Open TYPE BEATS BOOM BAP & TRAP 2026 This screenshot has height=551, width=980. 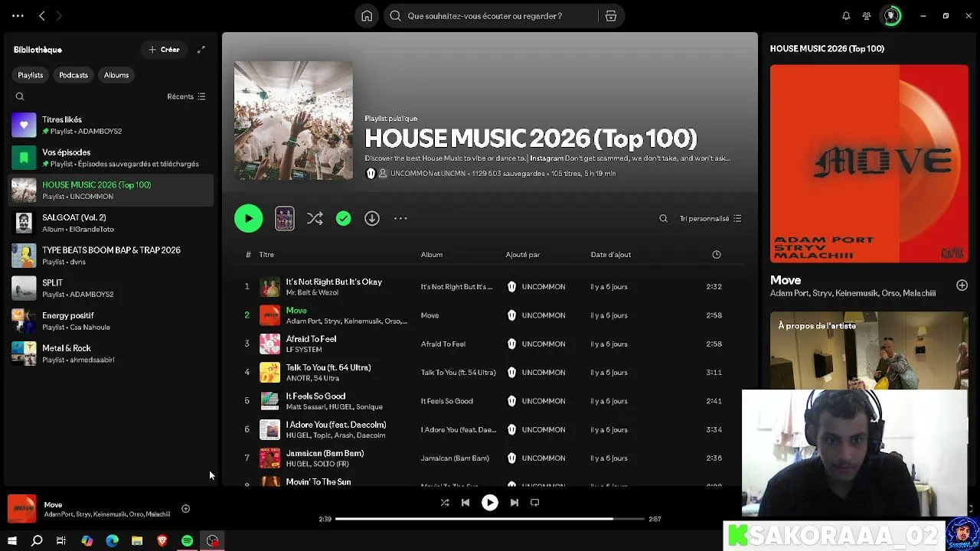tap(111, 256)
